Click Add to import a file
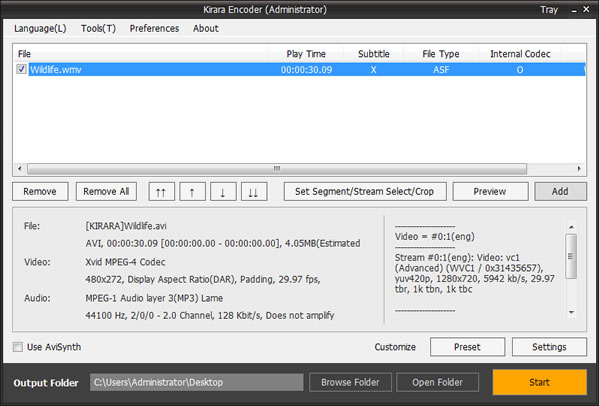600x406 pixels. tap(560, 191)
